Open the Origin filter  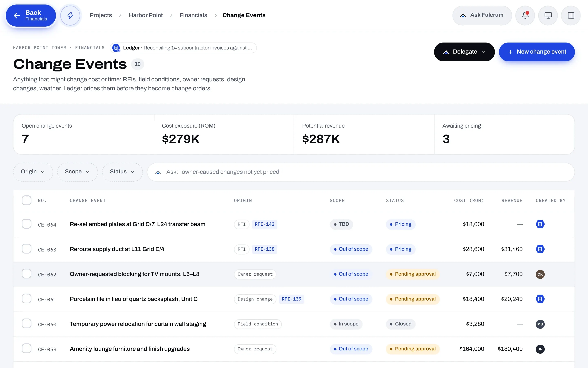[33, 172]
